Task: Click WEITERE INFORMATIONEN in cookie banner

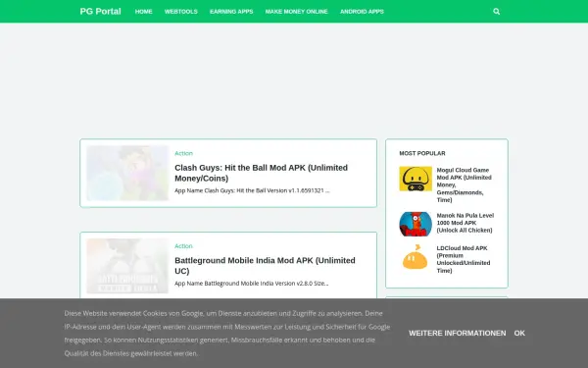Action: pyautogui.click(x=457, y=333)
